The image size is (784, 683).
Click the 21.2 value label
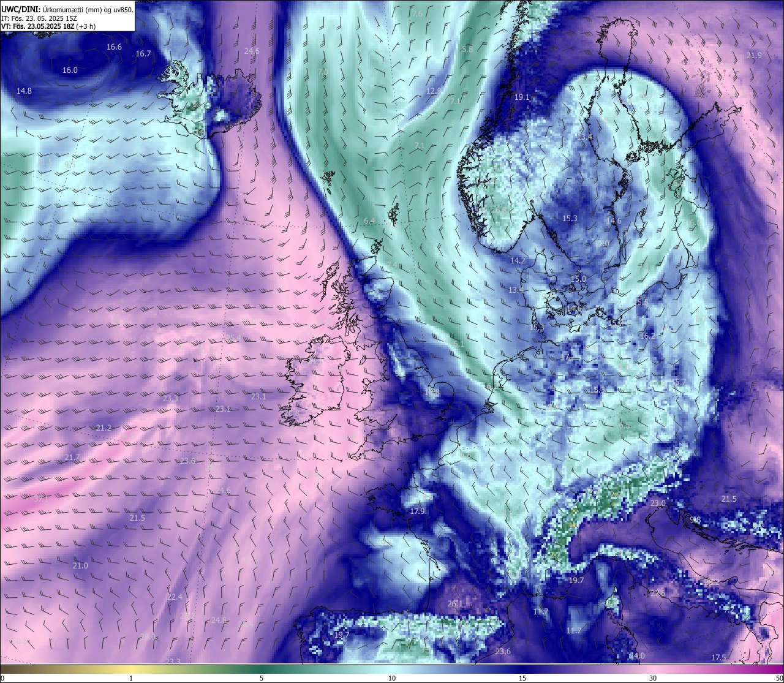click(x=104, y=428)
